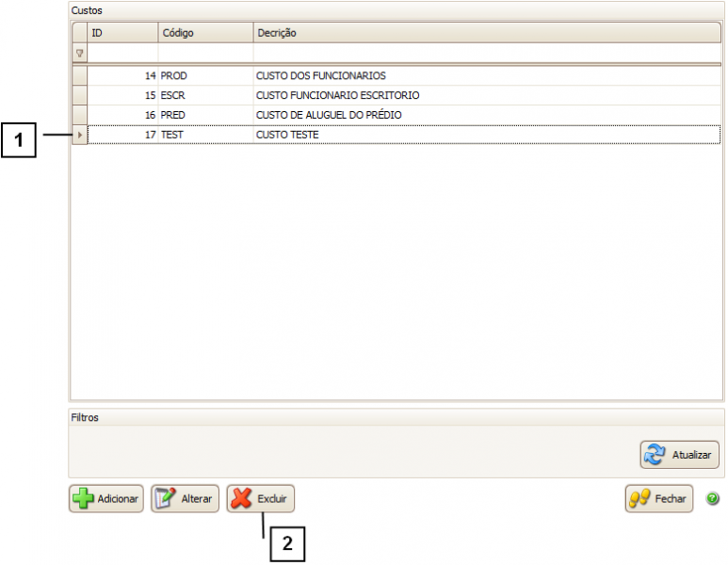Sort by the ID column header
Viewport: 728px width, 565px height.
tap(122, 33)
